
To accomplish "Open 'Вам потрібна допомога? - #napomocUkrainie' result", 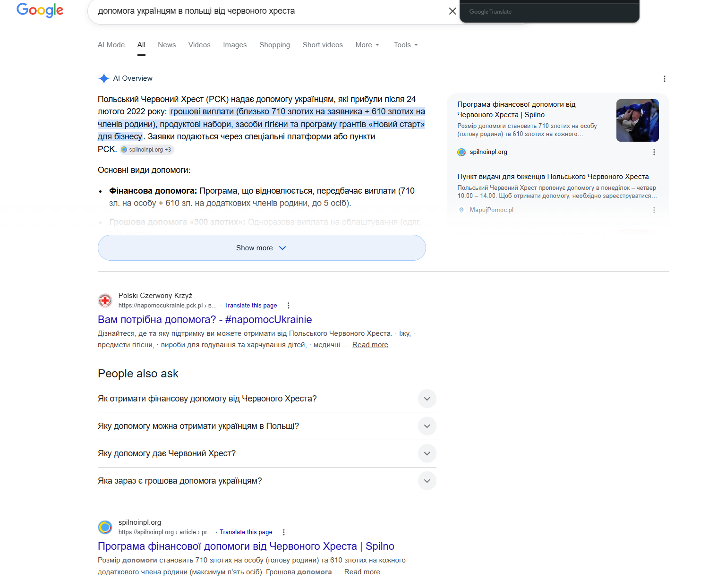I will [205, 320].
